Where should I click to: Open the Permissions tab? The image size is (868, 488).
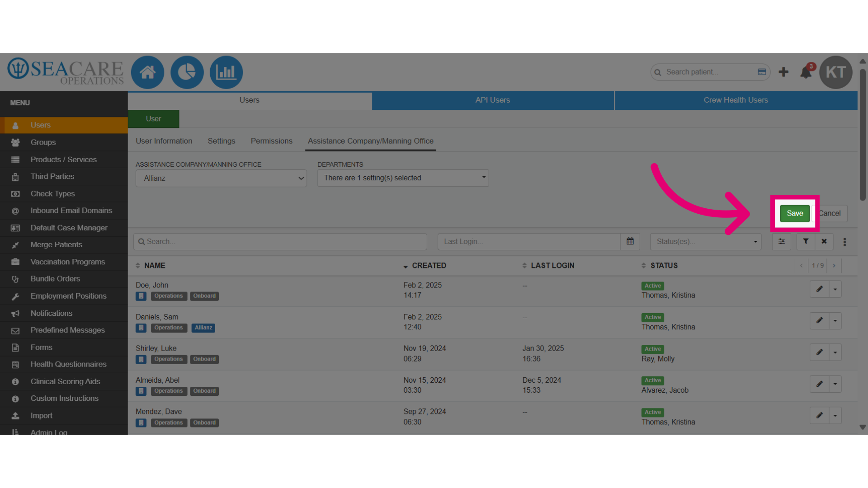coord(272,141)
